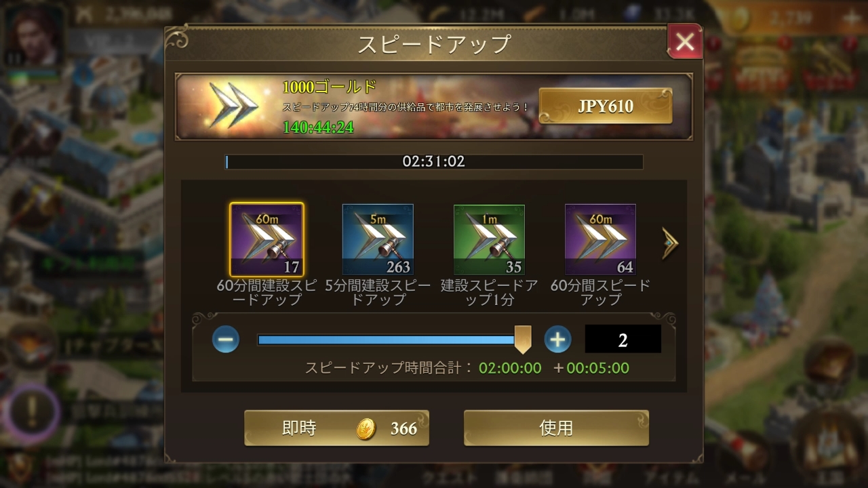868x488 pixels.
Task: Click the 使用 button
Action: pos(556,428)
